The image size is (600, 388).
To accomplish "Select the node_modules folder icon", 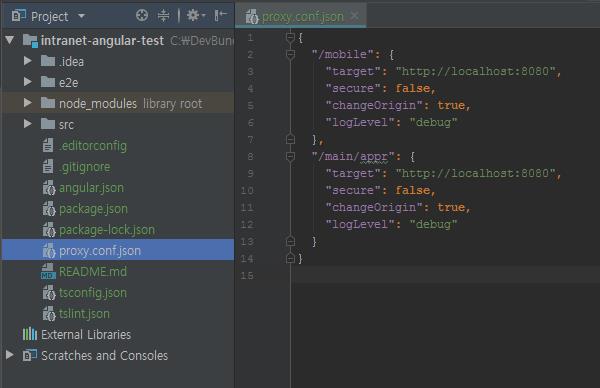I will (x=48, y=103).
